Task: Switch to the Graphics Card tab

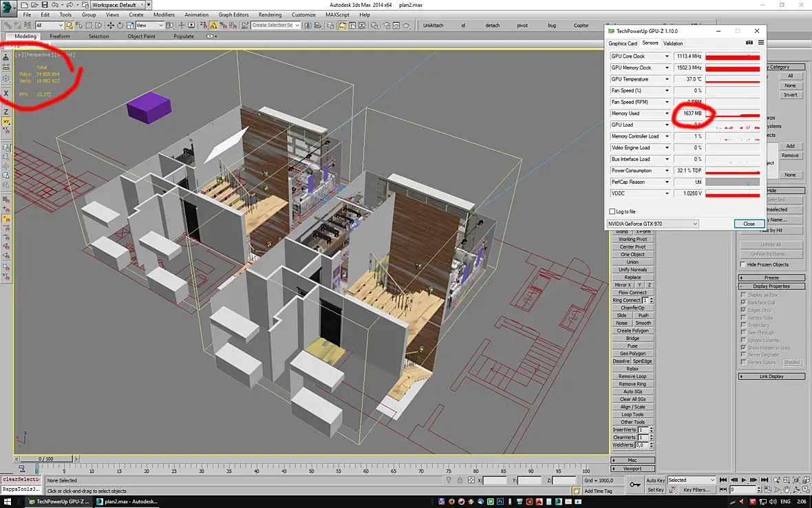Action: (x=623, y=43)
